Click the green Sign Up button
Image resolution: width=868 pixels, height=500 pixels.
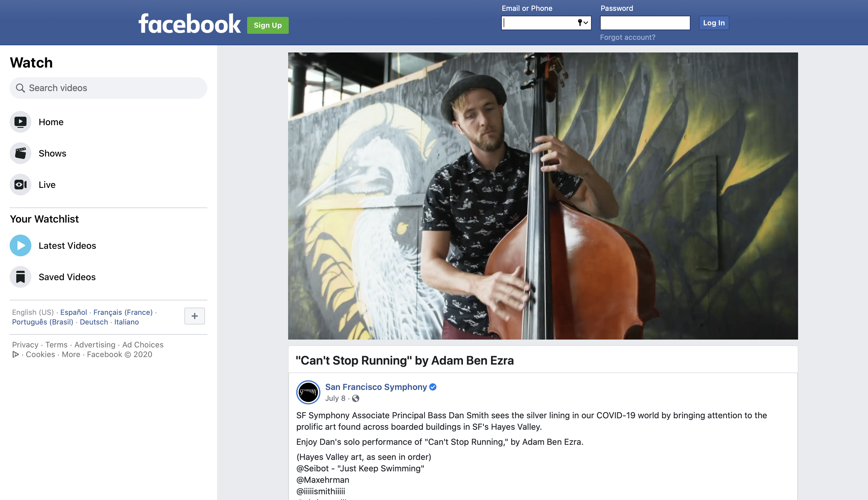pyautogui.click(x=267, y=25)
